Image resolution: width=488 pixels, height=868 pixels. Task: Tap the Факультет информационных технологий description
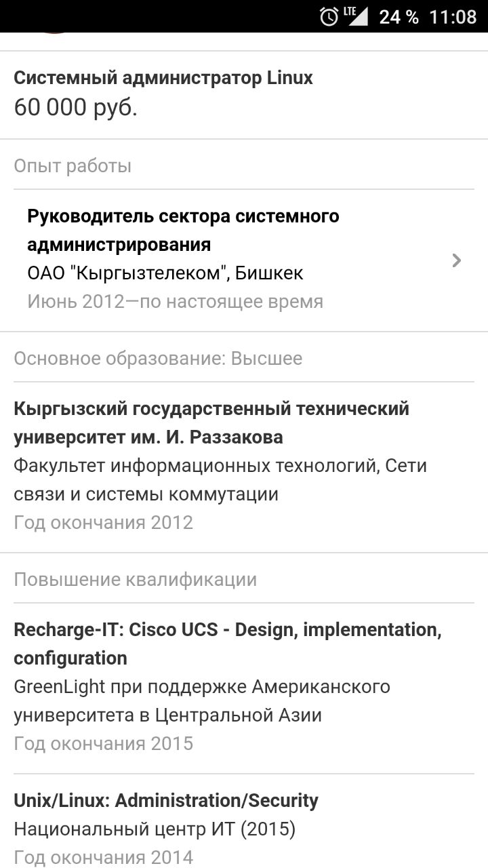220,480
